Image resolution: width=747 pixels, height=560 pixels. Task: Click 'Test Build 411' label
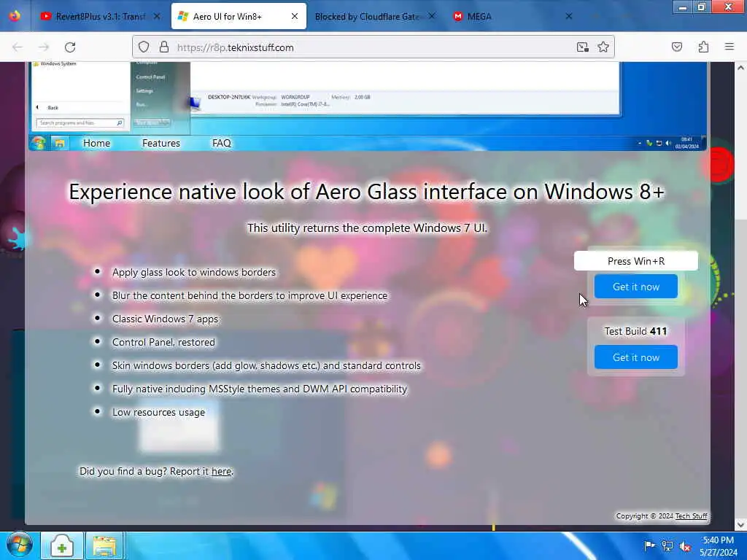click(635, 331)
